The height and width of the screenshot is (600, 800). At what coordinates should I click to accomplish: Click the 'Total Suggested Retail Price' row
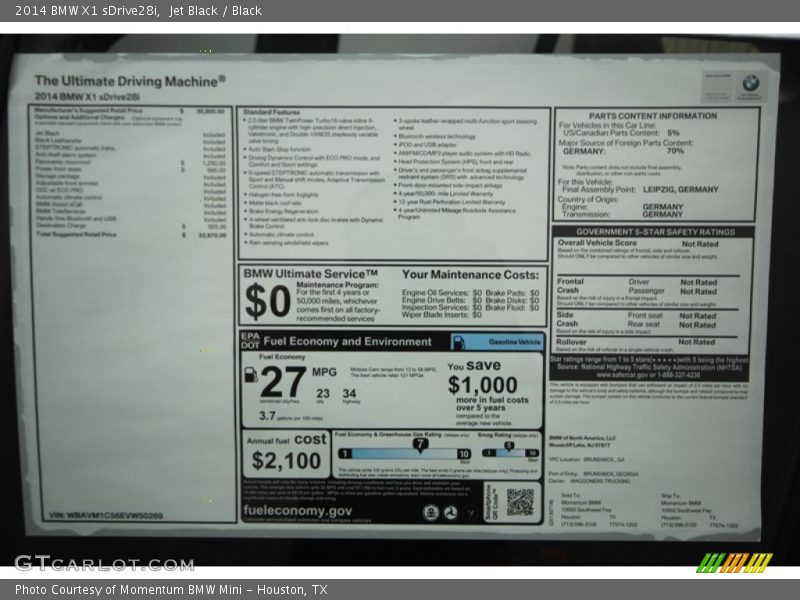pyautogui.click(x=131, y=235)
